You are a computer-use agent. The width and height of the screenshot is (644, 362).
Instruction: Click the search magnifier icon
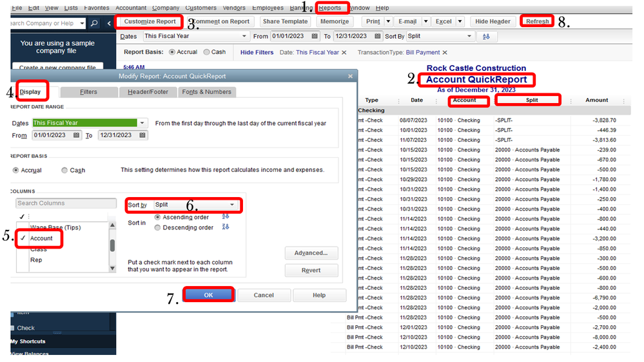94,23
